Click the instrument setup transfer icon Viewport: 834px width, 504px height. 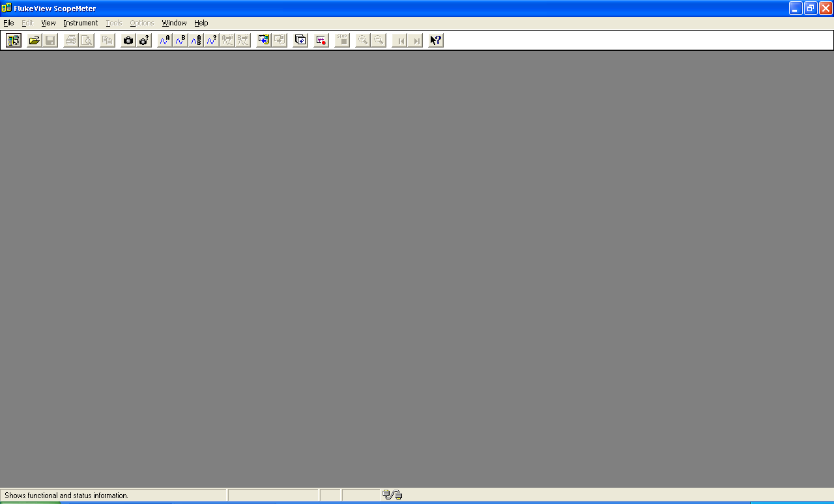click(264, 40)
